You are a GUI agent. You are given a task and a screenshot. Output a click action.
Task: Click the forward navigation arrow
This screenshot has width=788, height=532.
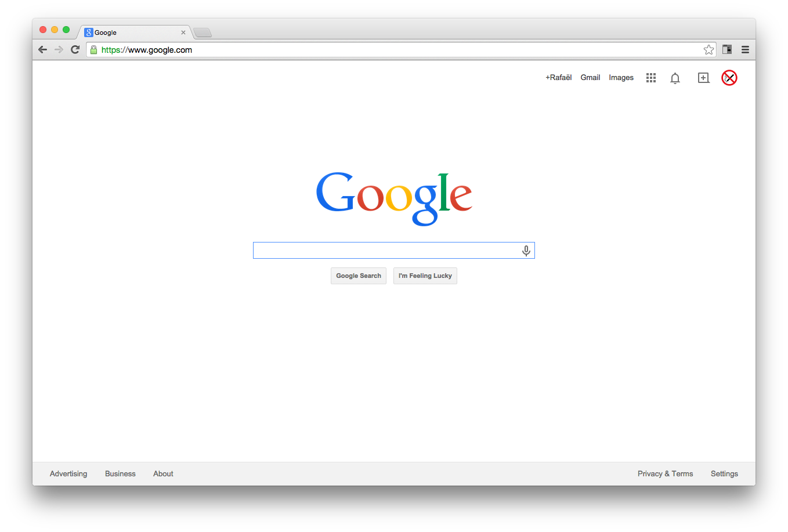59,50
